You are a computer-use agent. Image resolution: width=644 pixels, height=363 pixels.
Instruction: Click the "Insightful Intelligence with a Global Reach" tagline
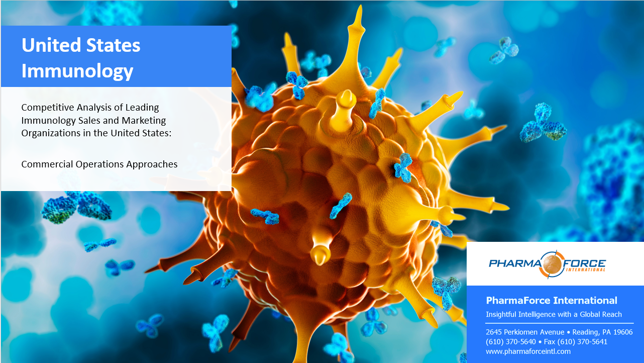coord(554,314)
